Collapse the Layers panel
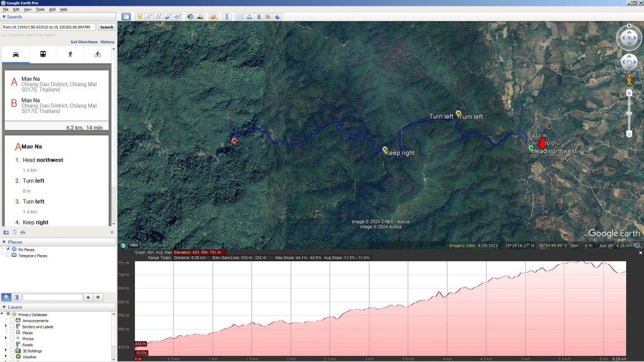 [x=4, y=307]
